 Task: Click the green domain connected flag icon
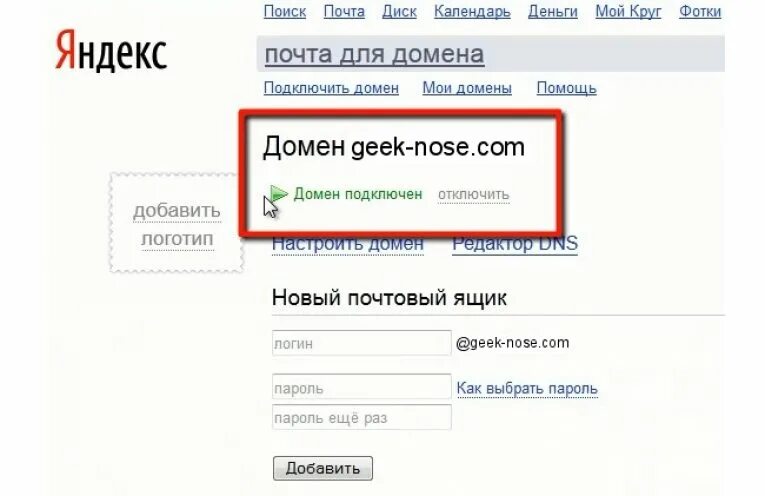coord(279,194)
